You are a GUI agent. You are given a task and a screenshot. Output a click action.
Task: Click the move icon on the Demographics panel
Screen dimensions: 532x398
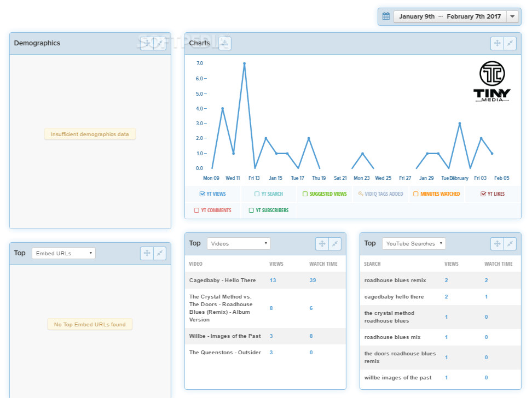(147, 43)
